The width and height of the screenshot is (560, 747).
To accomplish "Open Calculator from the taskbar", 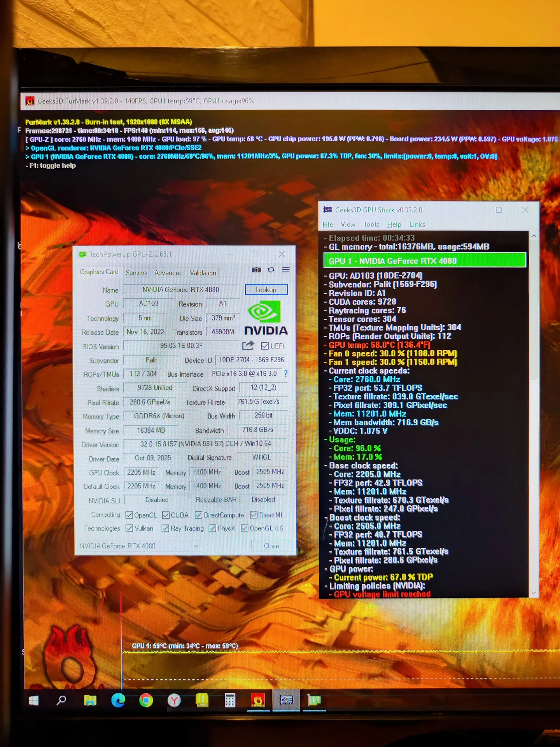I will (x=230, y=701).
